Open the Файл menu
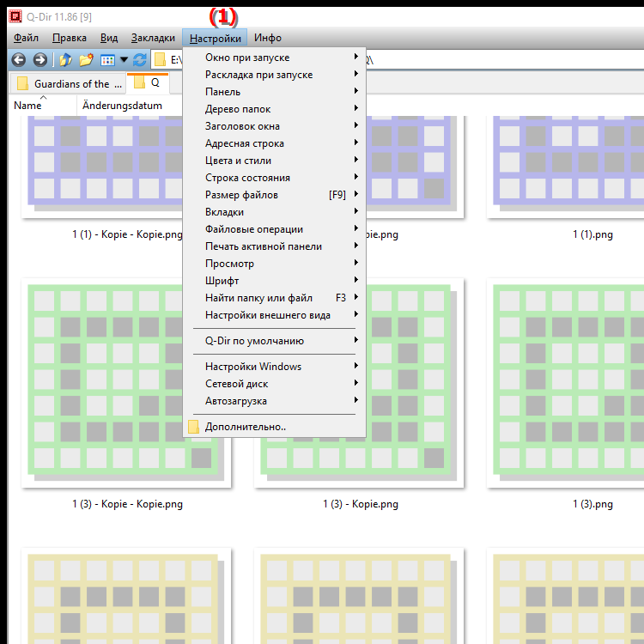644x644 pixels. pyautogui.click(x=26, y=38)
